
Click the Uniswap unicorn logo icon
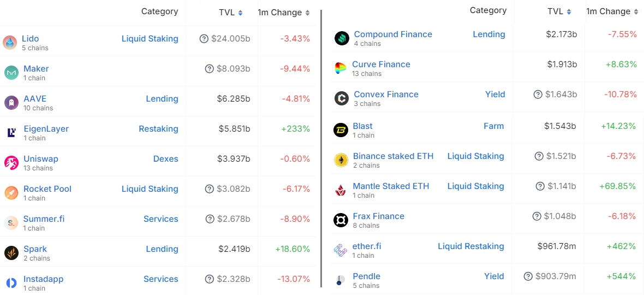(x=11, y=163)
